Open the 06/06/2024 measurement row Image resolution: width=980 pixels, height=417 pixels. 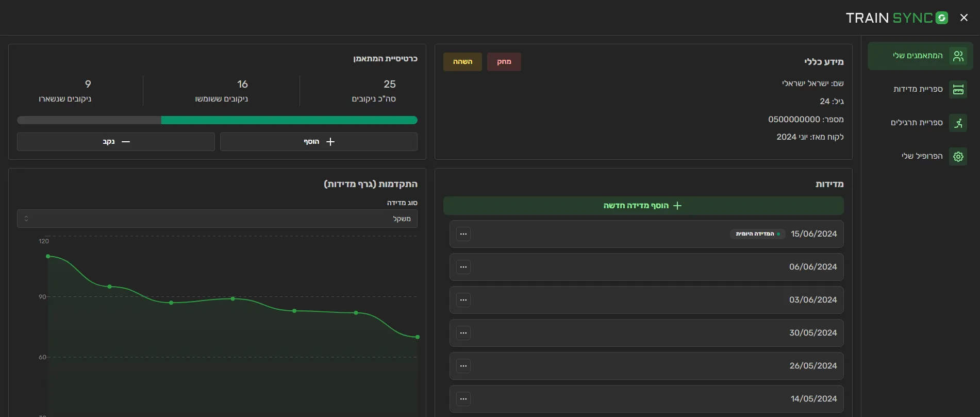coord(646,267)
